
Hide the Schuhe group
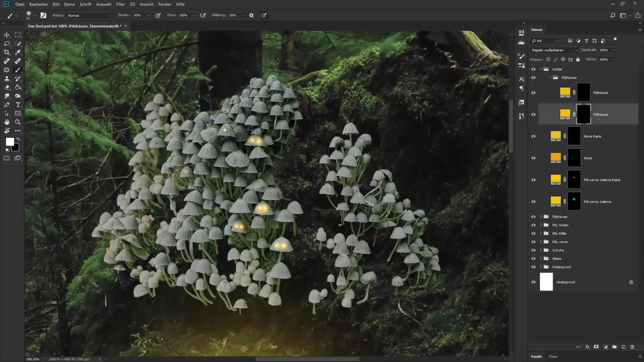[x=533, y=250]
